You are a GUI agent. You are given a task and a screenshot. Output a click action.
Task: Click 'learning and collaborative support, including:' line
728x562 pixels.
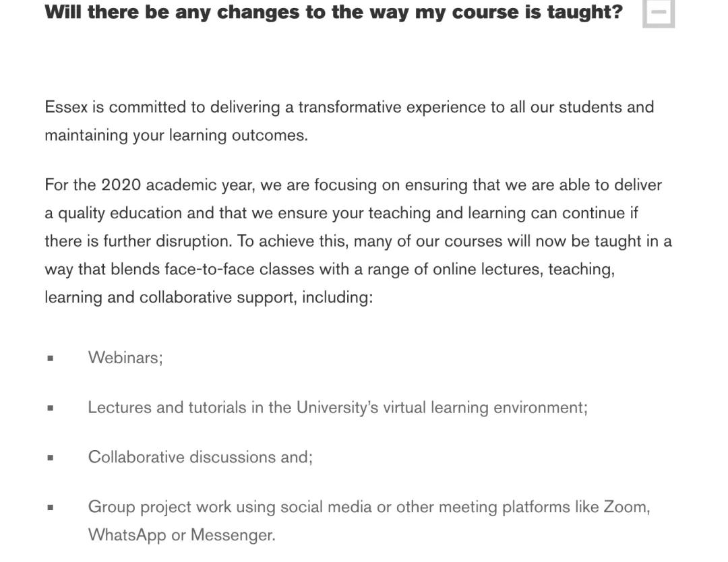[x=208, y=298]
